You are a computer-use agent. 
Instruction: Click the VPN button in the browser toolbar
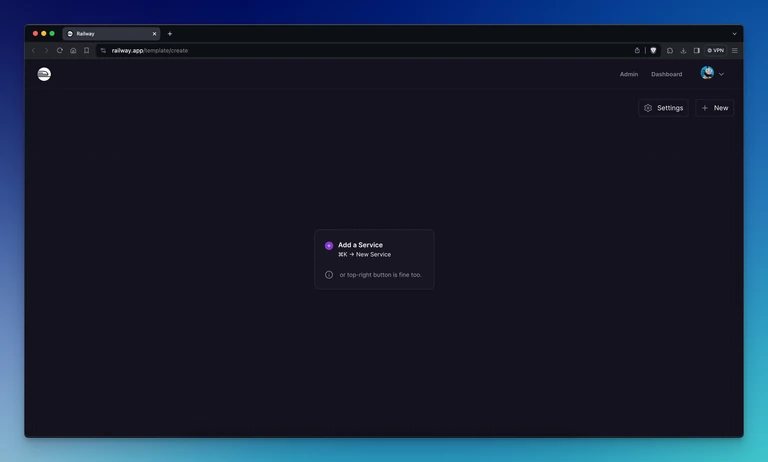pyautogui.click(x=715, y=50)
